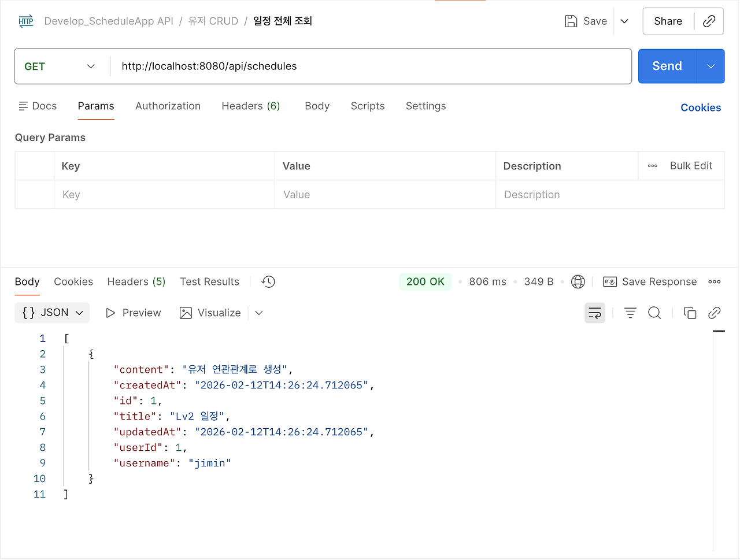The height and width of the screenshot is (560, 740).
Task: Open the 유저 CRUD breadcrumb folder
Action: [x=213, y=21]
